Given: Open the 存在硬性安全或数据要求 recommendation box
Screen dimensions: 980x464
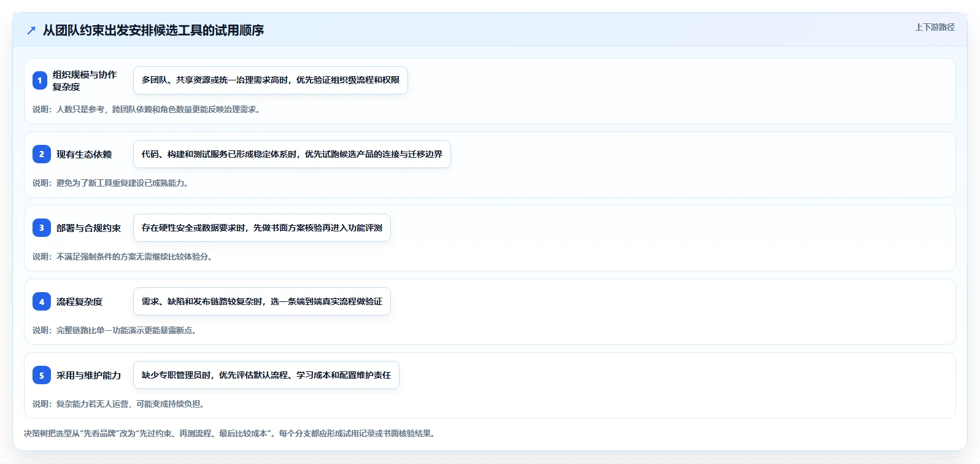Looking at the screenshot, I should coord(262,228).
